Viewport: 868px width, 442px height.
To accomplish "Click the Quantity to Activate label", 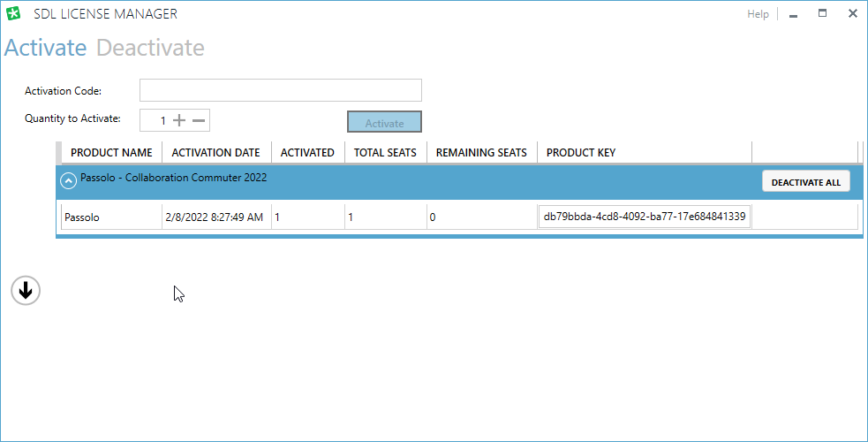I will (x=72, y=118).
